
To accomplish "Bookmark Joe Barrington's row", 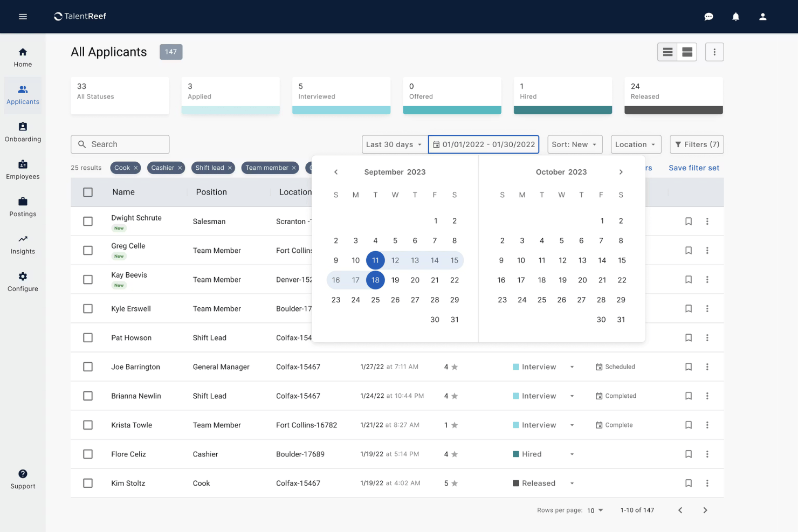I will (x=689, y=367).
